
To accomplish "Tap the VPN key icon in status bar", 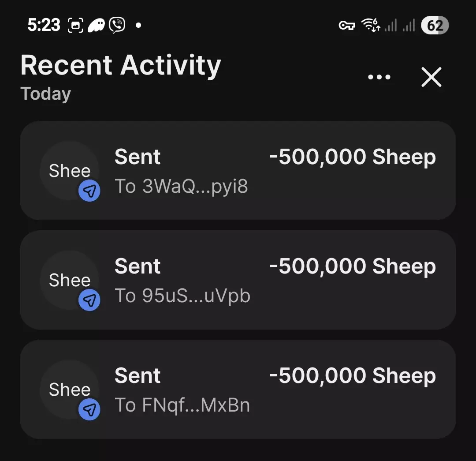I will click(x=346, y=26).
